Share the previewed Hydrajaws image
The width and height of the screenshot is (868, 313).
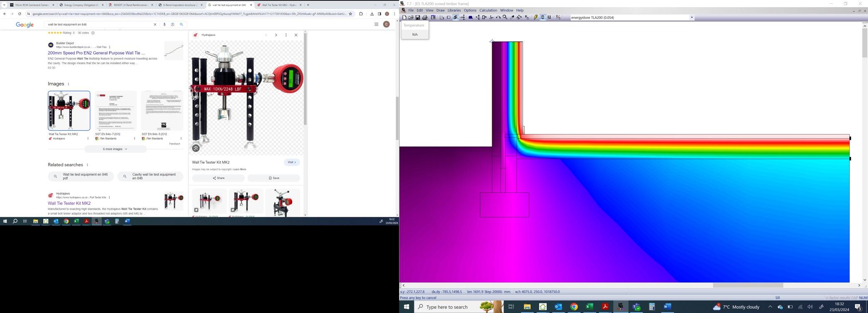coord(218,178)
